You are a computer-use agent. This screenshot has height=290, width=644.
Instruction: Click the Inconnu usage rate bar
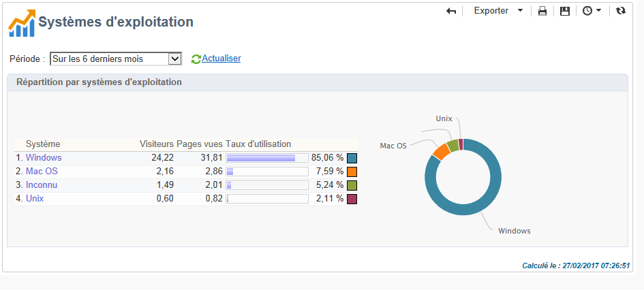[x=267, y=185]
